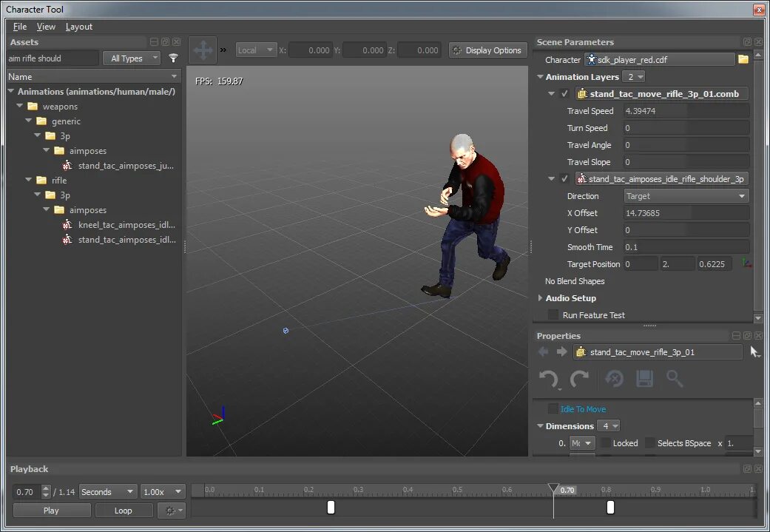The image size is (770, 532).
Task: Open the asset filter funnel icon
Action: click(x=173, y=58)
